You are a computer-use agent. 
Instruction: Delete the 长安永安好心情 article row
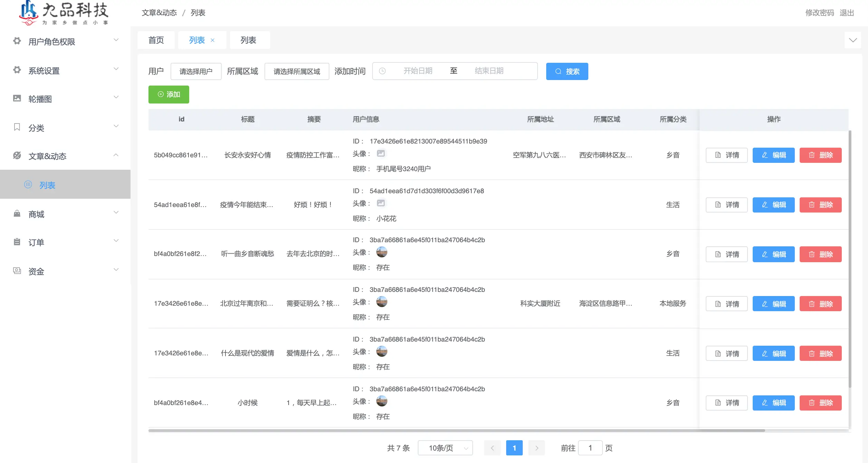click(x=820, y=155)
